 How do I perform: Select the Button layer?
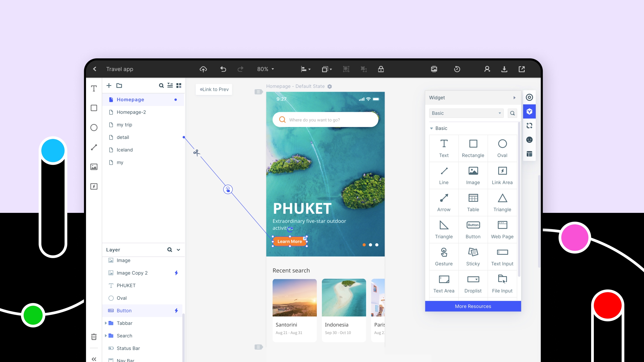[142, 310]
